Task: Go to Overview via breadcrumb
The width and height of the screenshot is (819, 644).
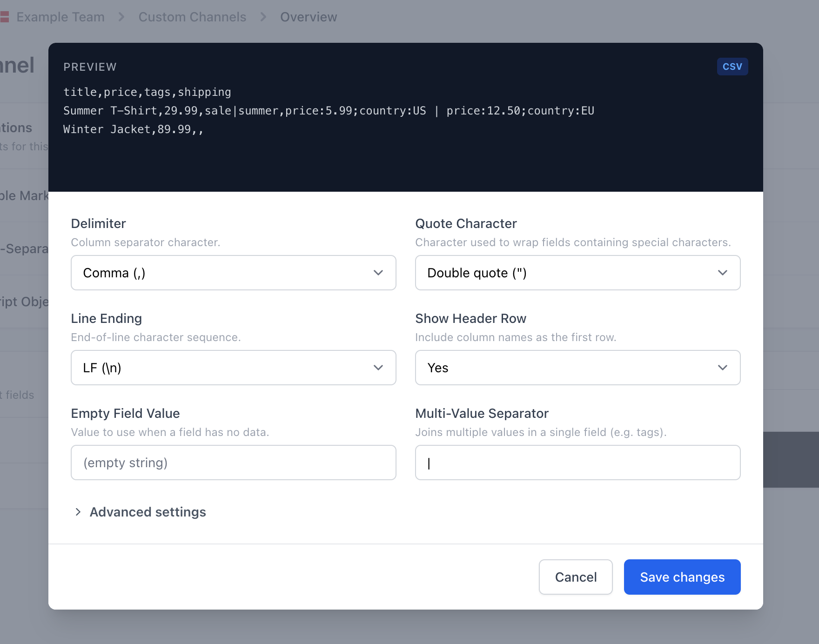Action: pos(309,16)
